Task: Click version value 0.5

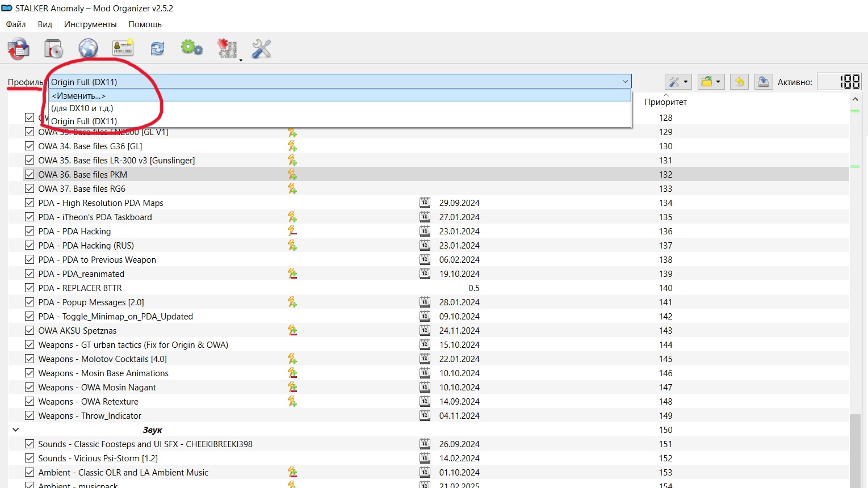Action: 474,288
